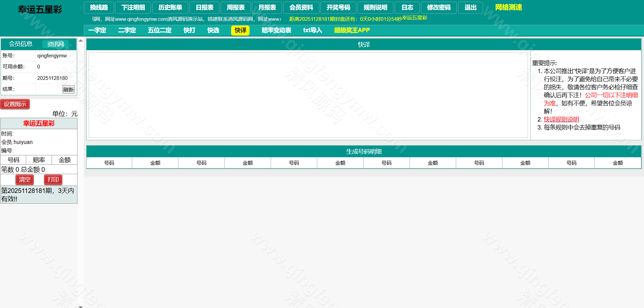Open the 历史账单 page

[x=170, y=7]
